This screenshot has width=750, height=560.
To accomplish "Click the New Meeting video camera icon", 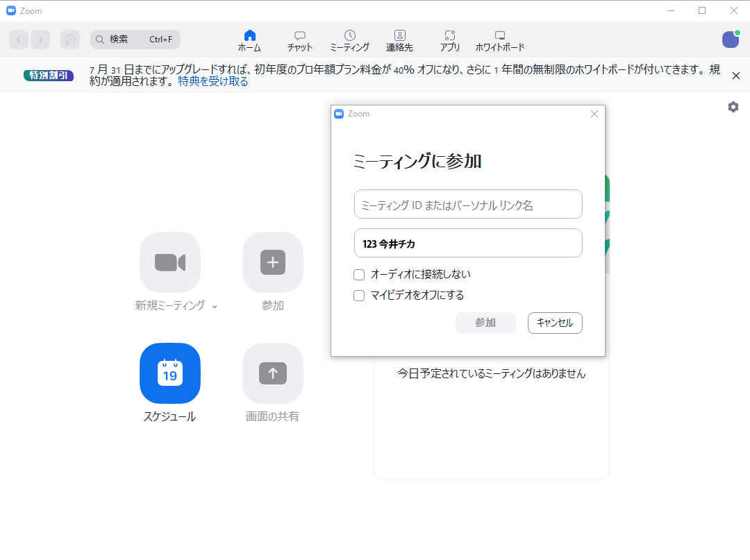I will [x=170, y=262].
